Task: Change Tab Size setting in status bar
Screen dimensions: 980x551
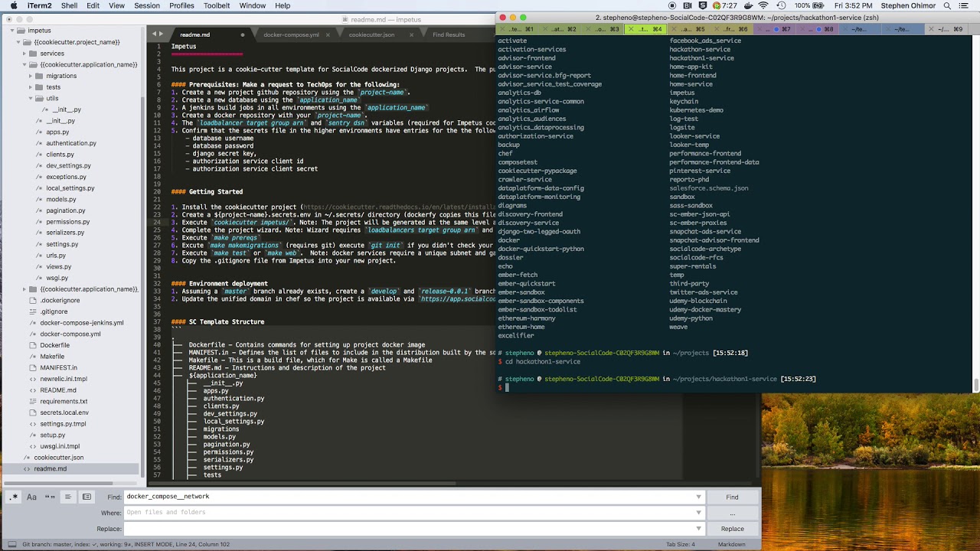Action: click(x=681, y=545)
